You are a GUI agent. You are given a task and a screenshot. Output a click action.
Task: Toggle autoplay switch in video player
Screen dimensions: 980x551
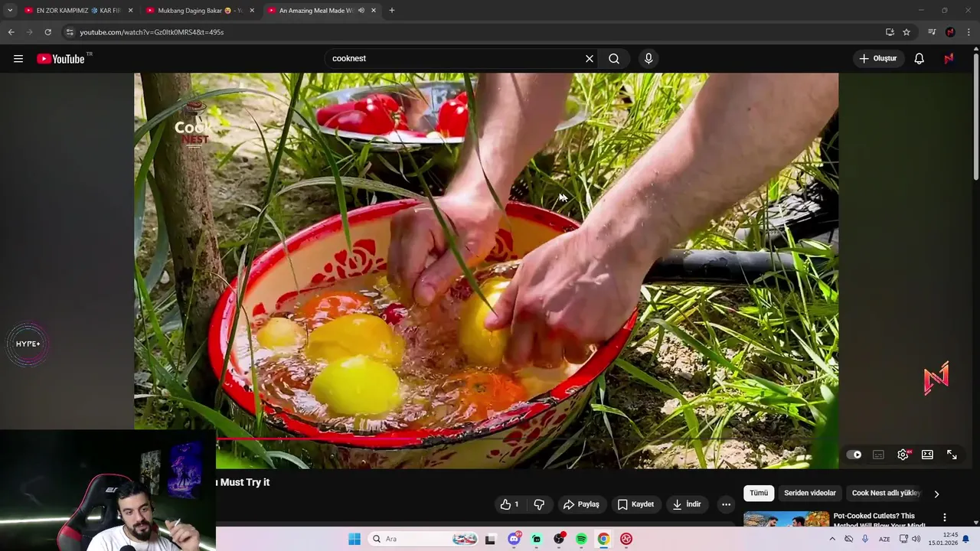(x=854, y=455)
